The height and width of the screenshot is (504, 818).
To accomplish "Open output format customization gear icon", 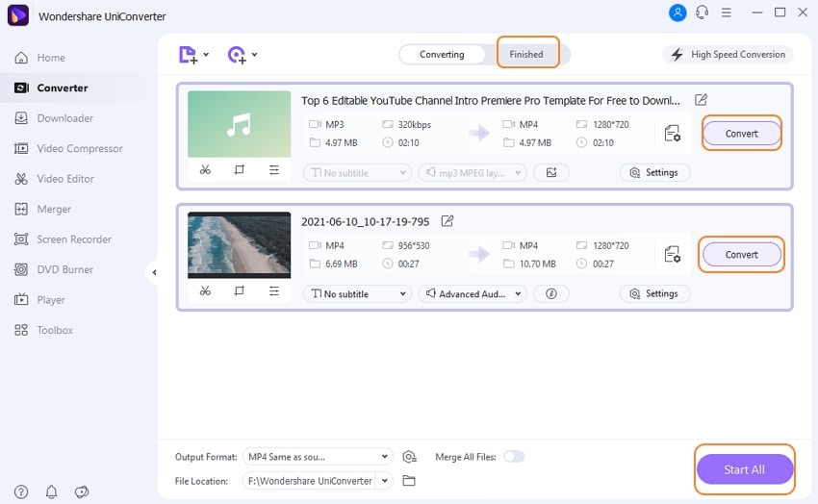I will 410,457.
